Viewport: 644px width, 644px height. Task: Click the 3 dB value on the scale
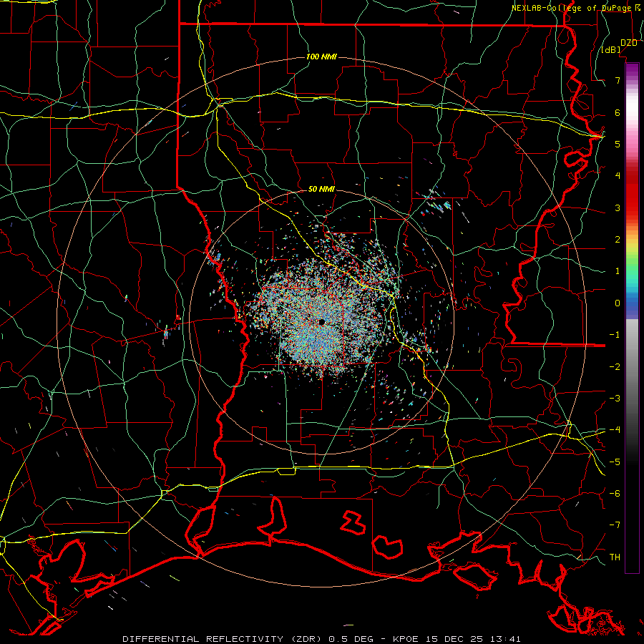pyautogui.click(x=618, y=208)
